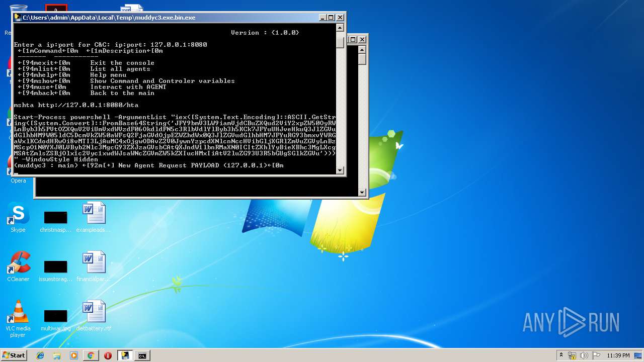The image size is (644, 362).
Task: Open the CCleaner desktop shortcut
Action: pos(18,266)
